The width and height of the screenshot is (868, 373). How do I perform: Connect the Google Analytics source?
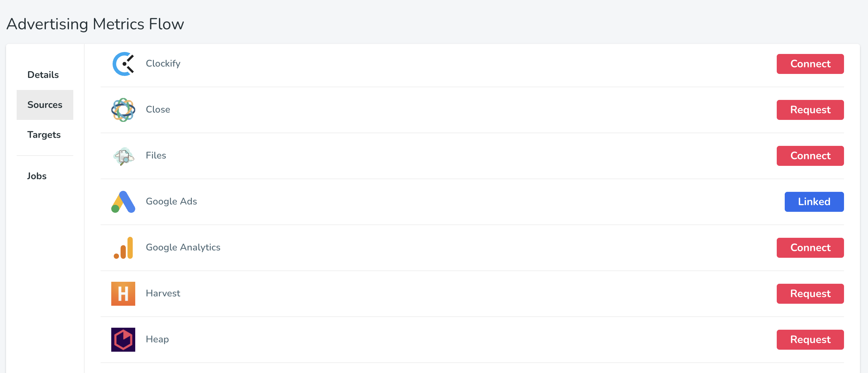[810, 248]
